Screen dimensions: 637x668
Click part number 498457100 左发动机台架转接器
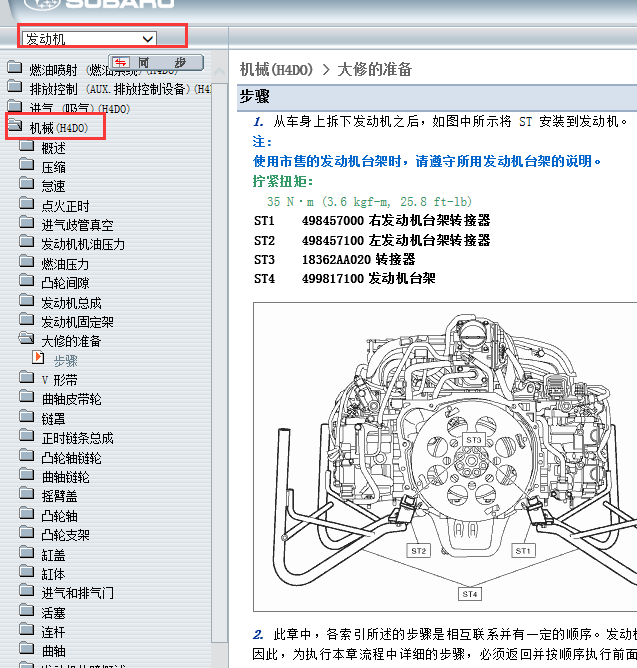click(x=396, y=240)
